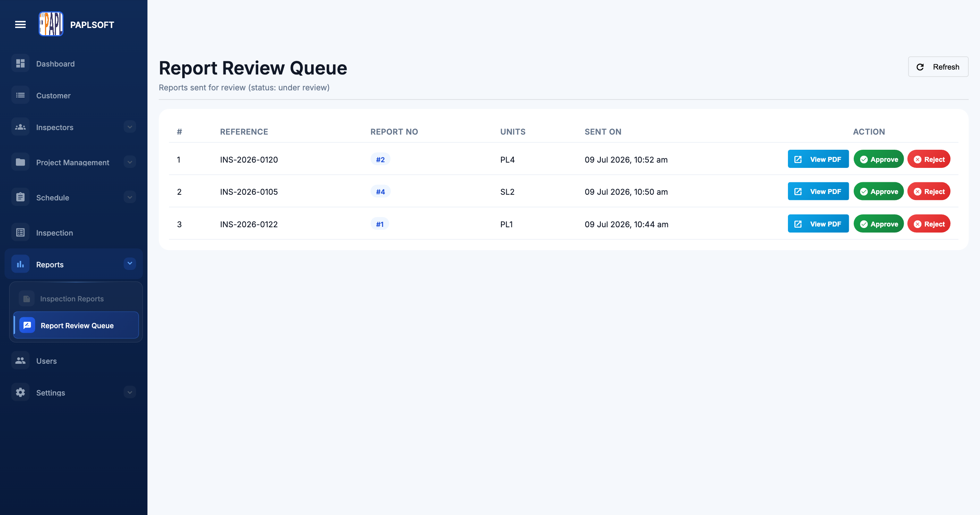Click the REFERENCE column header

pos(244,132)
